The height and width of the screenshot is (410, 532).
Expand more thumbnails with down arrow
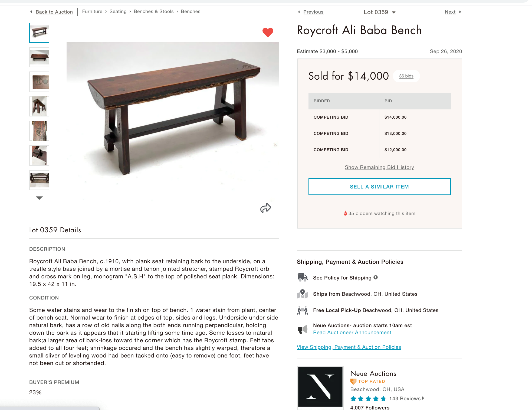pyautogui.click(x=39, y=198)
